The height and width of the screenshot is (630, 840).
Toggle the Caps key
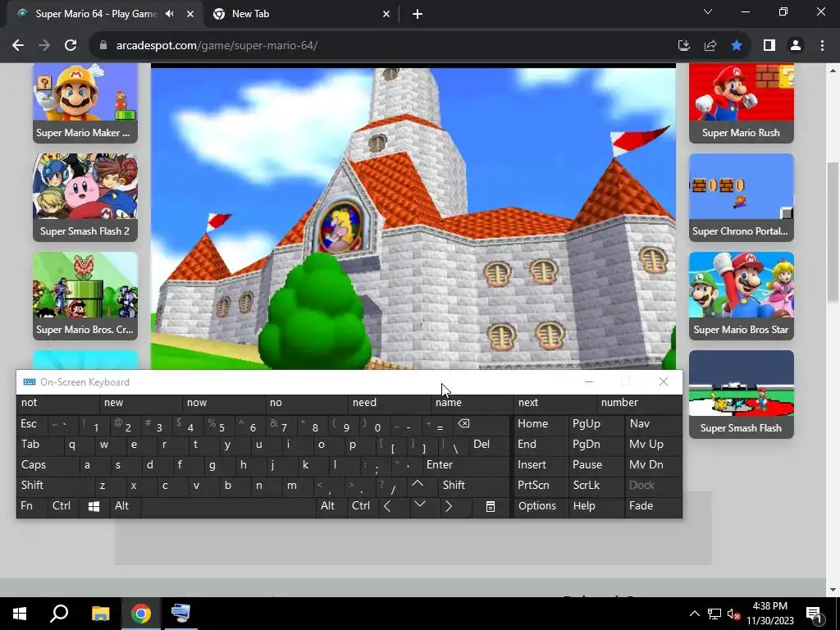[x=48, y=465]
